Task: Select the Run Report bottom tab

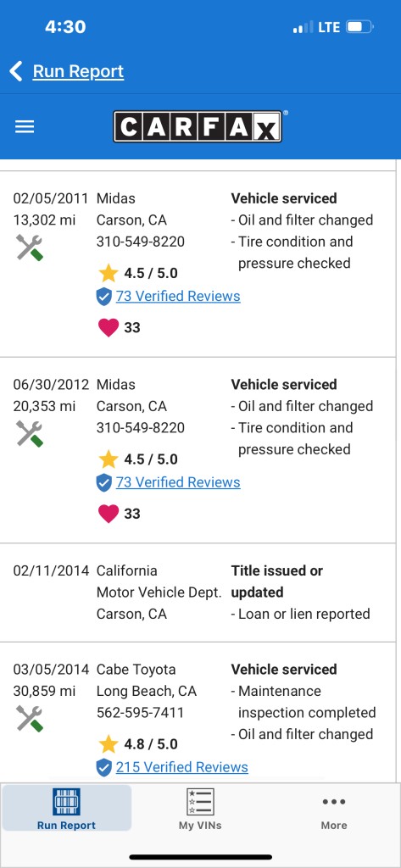Action: [66, 808]
